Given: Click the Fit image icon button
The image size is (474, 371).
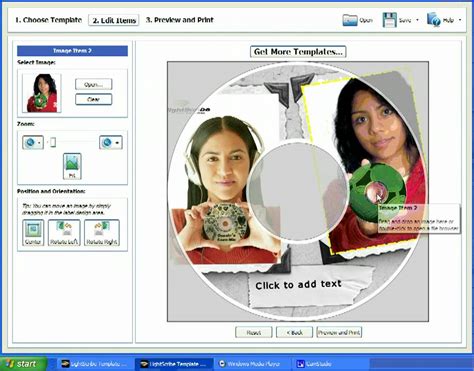Looking at the screenshot, I should click(72, 166).
